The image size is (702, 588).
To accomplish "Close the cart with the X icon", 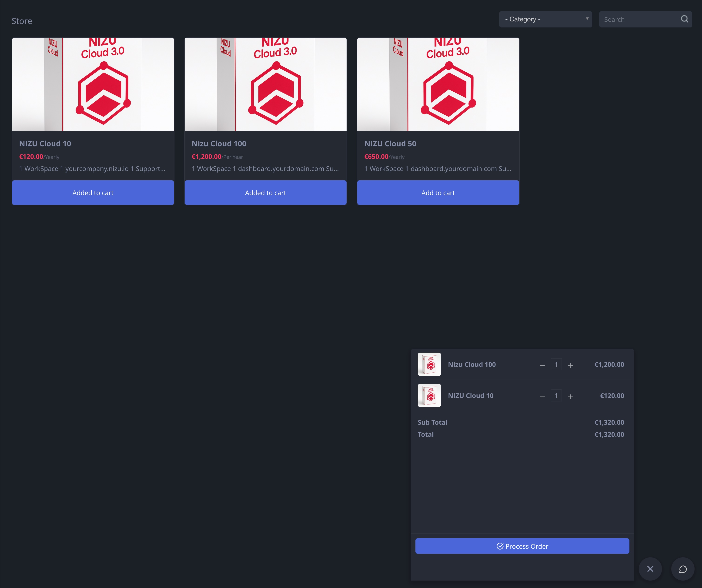I will click(x=650, y=569).
